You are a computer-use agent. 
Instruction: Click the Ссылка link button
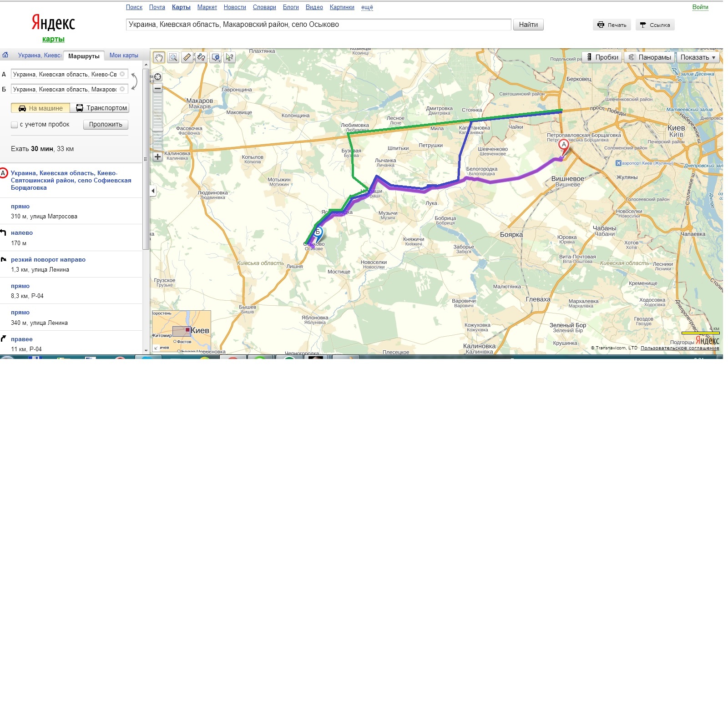point(655,25)
